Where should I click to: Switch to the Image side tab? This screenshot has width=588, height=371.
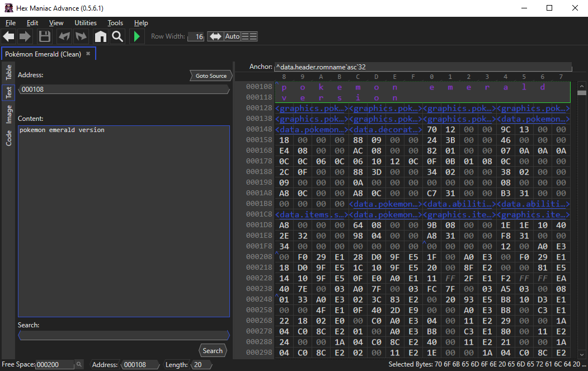[x=8, y=114]
